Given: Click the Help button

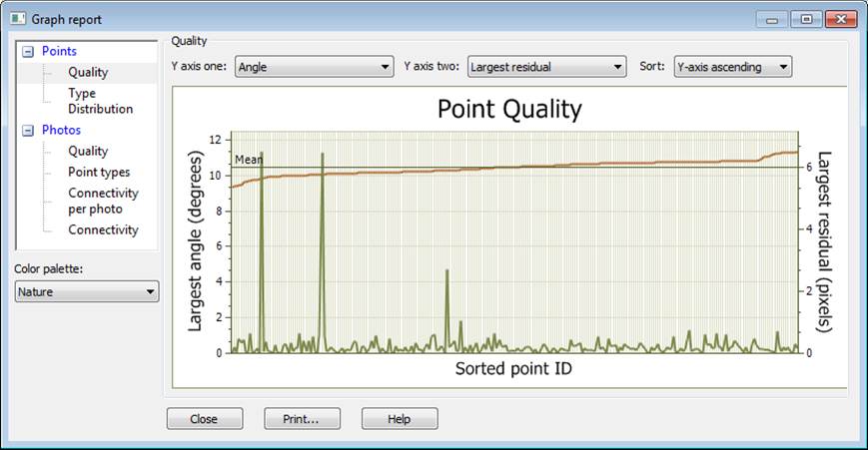Looking at the screenshot, I should 399,419.
